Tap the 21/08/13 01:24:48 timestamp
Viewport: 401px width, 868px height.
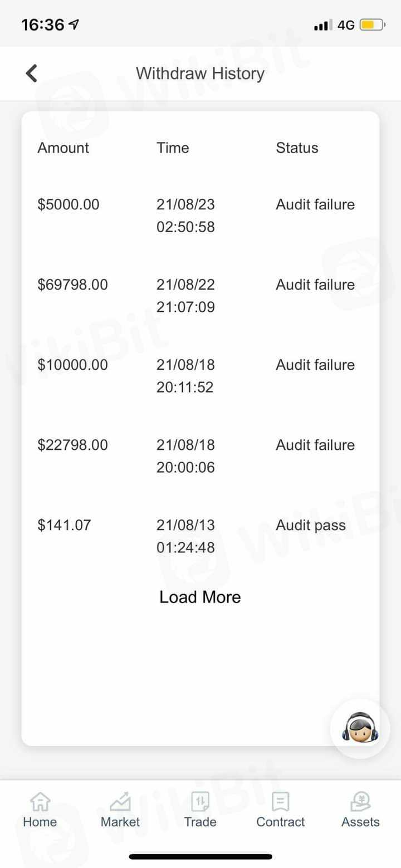(185, 536)
